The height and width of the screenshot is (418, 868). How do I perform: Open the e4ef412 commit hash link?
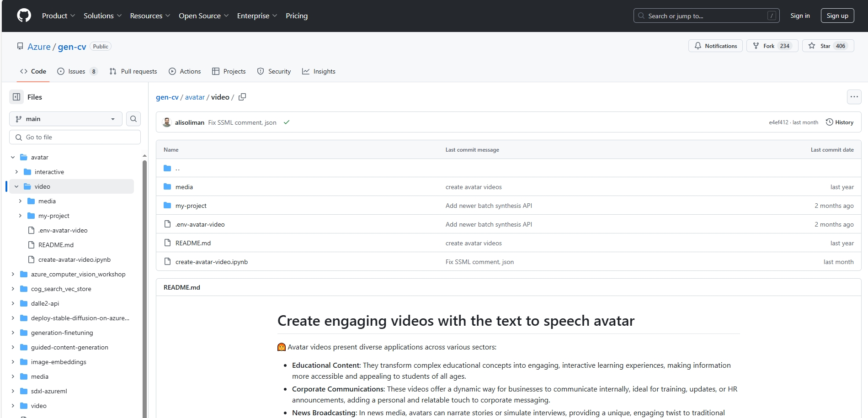coord(778,122)
